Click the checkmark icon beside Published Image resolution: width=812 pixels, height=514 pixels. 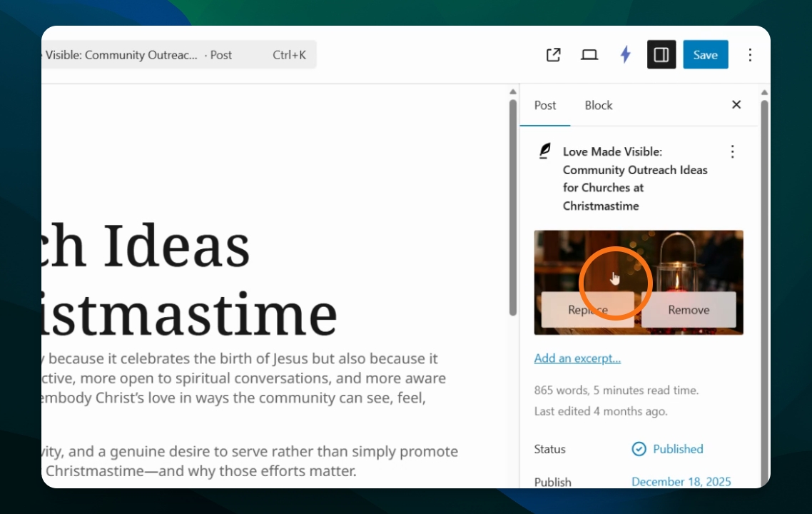pos(639,449)
